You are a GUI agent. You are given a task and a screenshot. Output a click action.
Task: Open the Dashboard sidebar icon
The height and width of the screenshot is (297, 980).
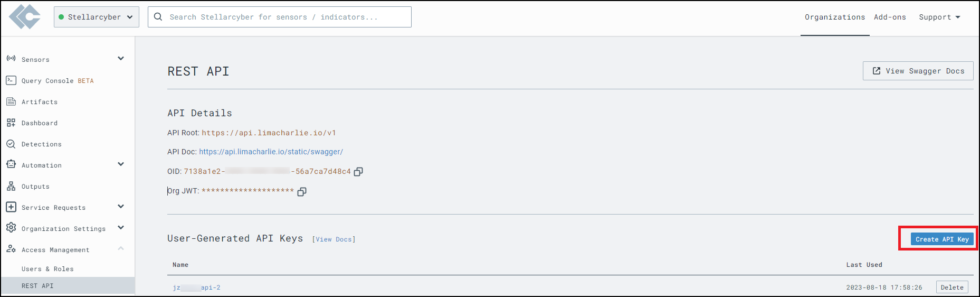pyautogui.click(x=11, y=123)
